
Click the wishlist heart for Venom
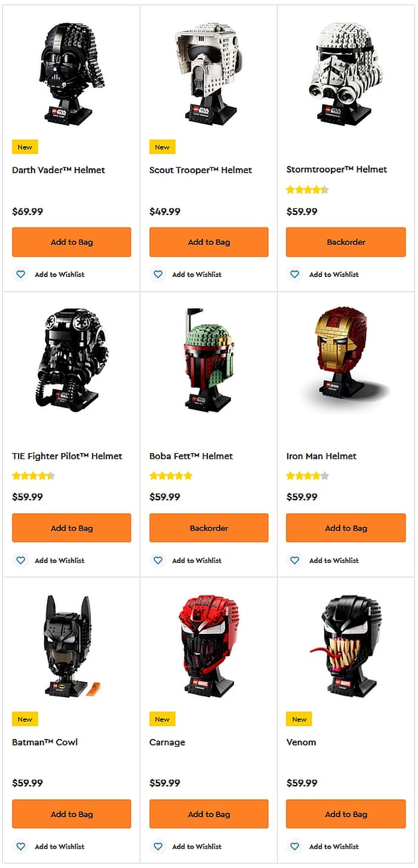coord(295,847)
